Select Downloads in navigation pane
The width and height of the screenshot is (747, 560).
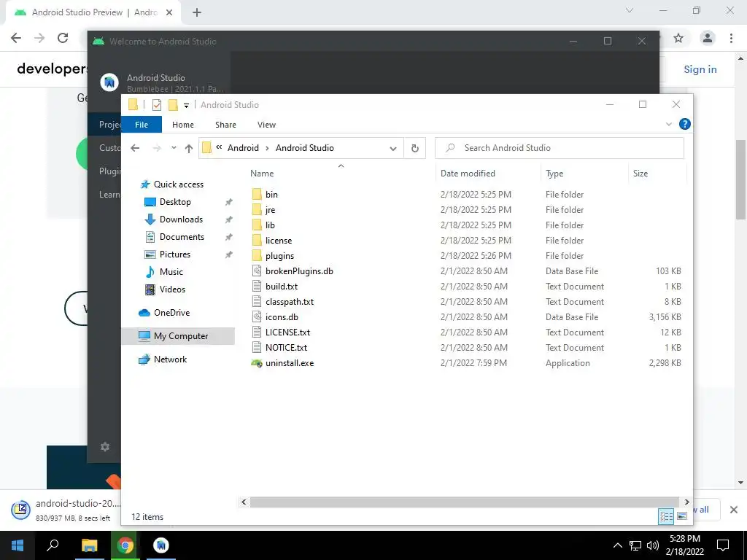[181, 219]
